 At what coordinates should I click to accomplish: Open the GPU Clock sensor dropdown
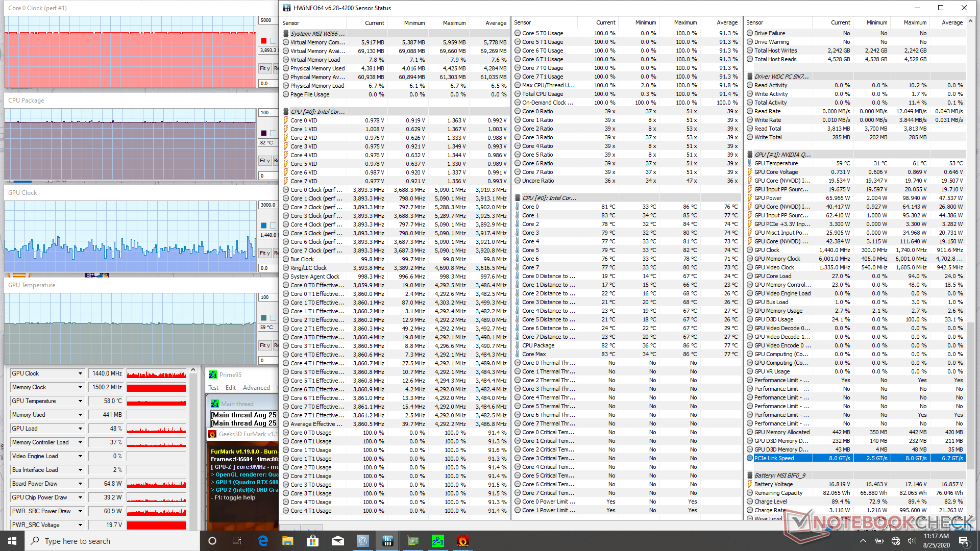[80, 373]
